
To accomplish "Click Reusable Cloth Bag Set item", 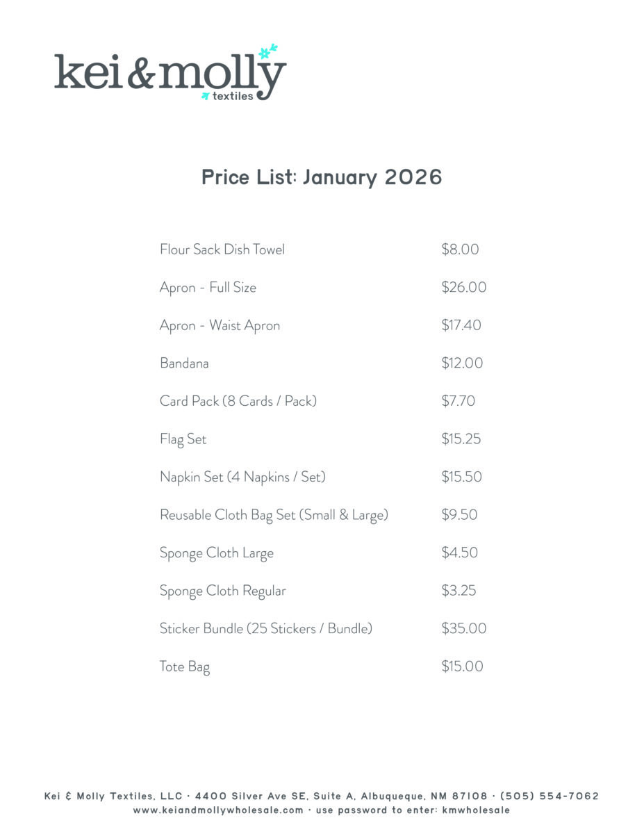I will pos(274,515).
